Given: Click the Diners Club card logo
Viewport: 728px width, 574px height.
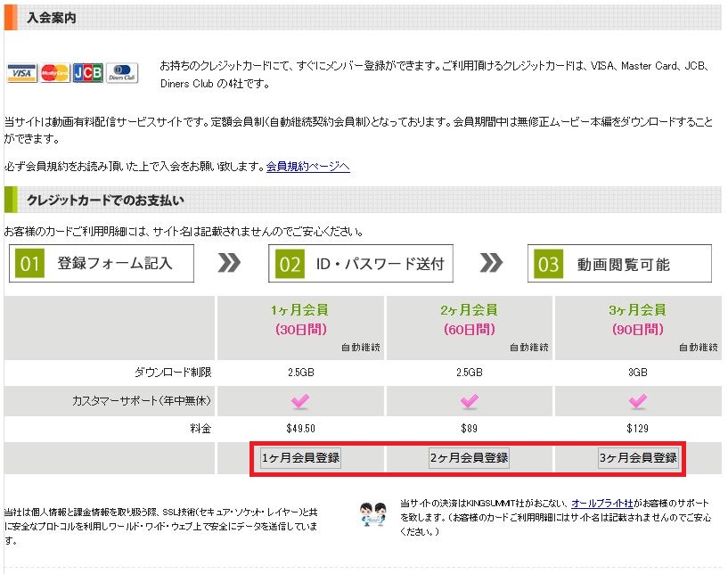Looking at the screenshot, I should [122, 73].
